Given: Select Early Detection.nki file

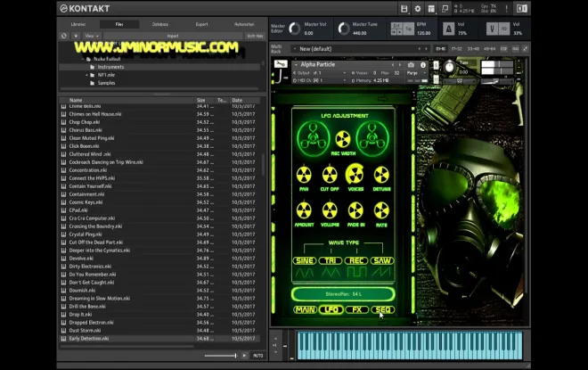Looking at the screenshot, I should point(159,339).
